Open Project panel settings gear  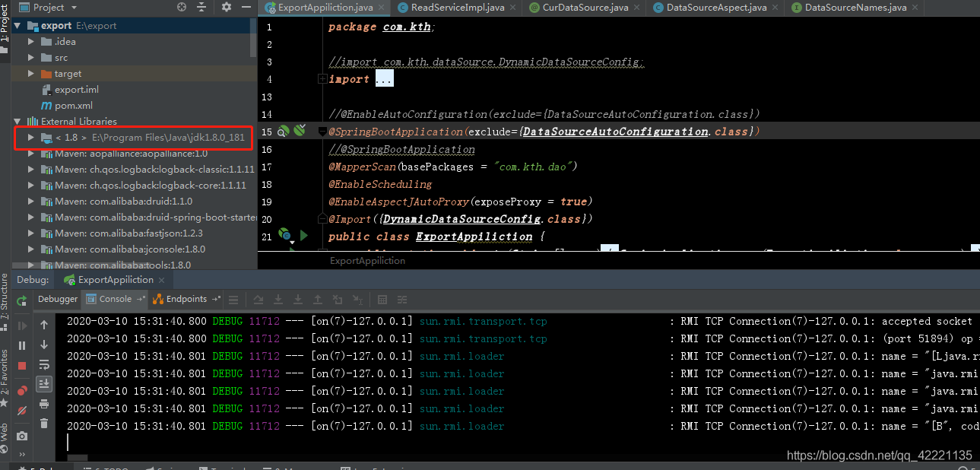[x=227, y=7]
